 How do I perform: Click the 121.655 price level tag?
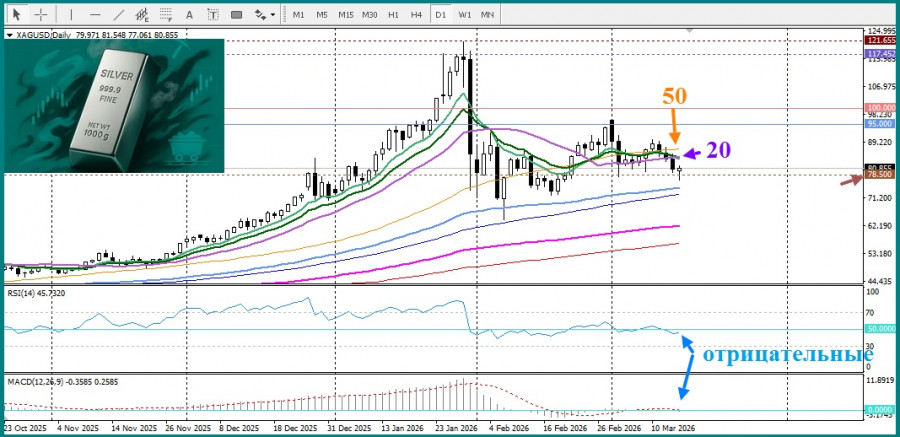tap(880, 40)
